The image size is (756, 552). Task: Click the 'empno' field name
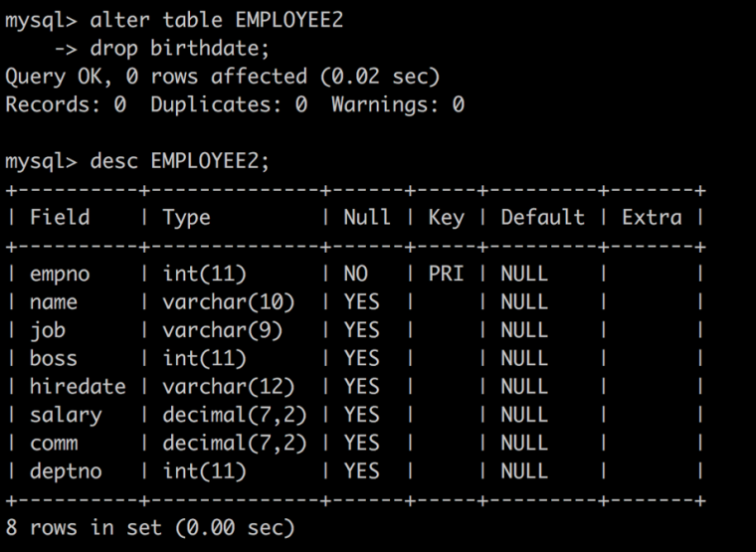click(60, 275)
